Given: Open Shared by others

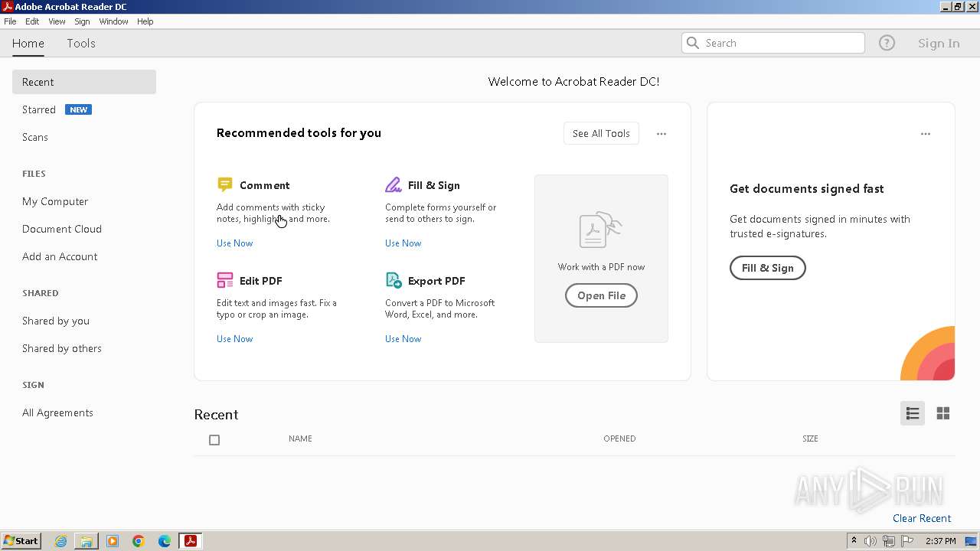Looking at the screenshot, I should click(62, 348).
